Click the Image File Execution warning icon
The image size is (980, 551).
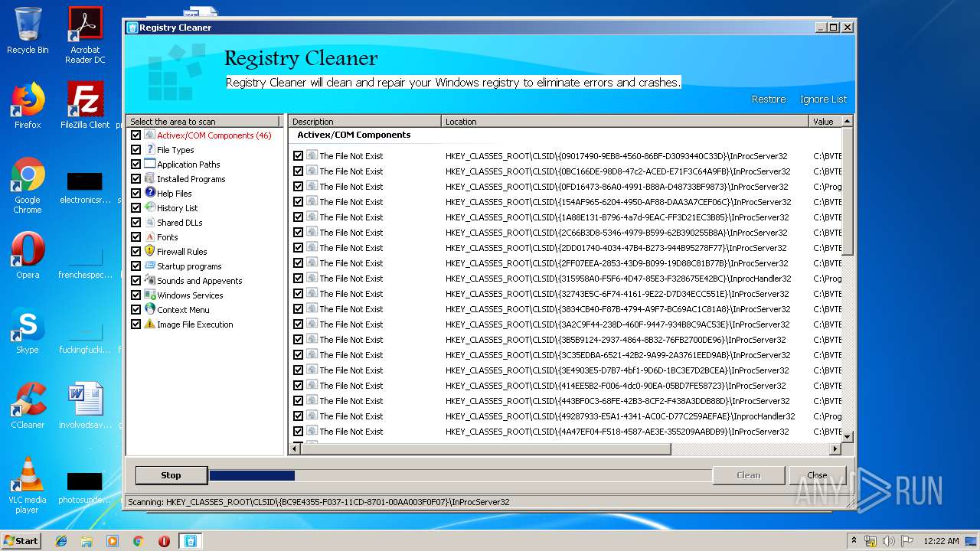pos(150,324)
